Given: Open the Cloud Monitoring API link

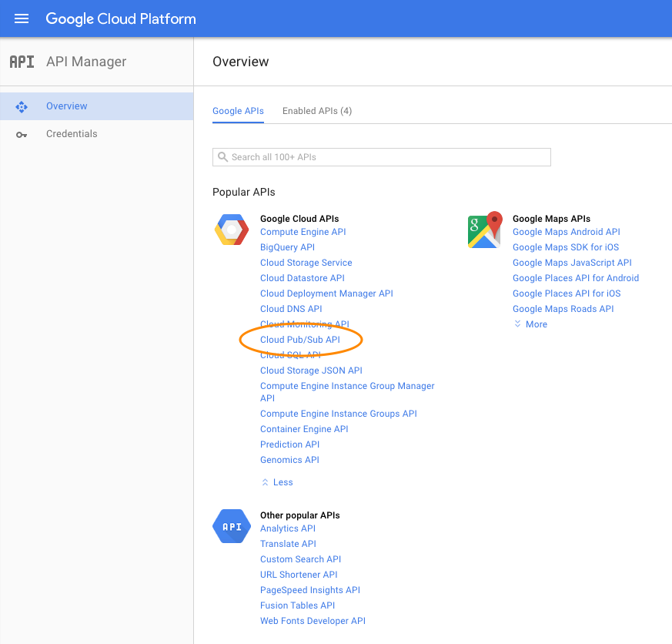Looking at the screenshot, I should [305, 324].
